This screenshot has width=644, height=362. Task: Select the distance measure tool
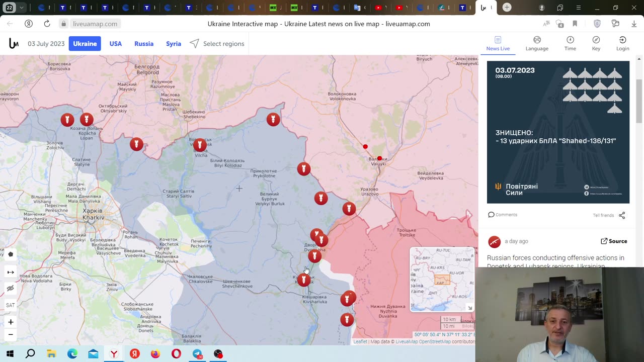(11, 272)
